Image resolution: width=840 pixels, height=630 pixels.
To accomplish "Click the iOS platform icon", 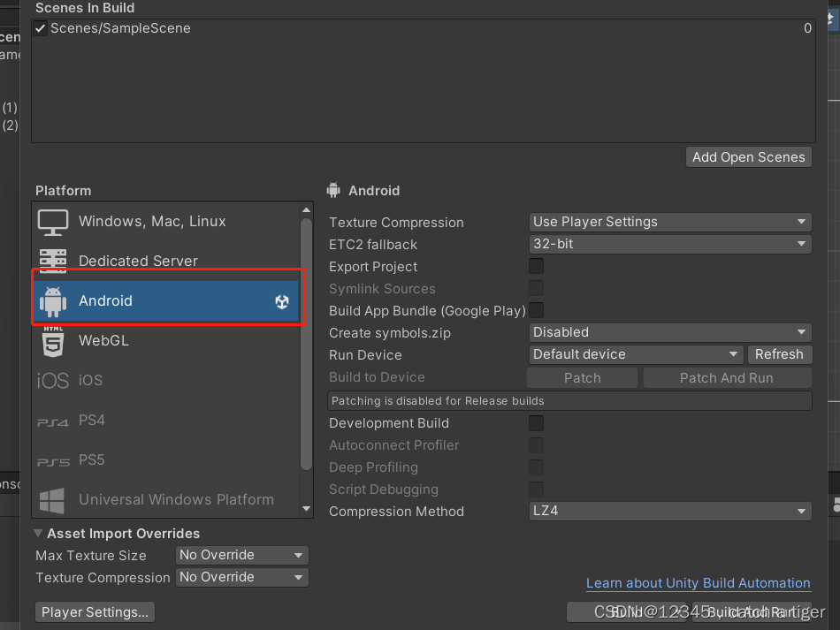I will pyautogui.click(x=53, y=381).
